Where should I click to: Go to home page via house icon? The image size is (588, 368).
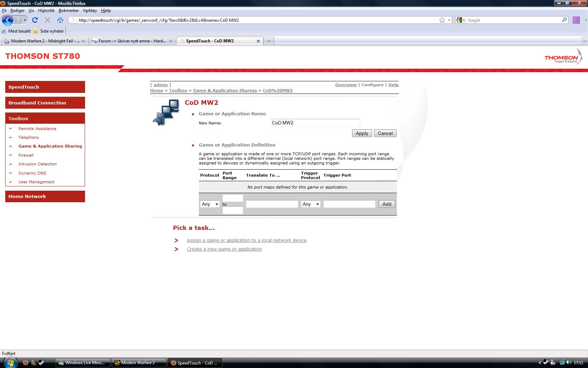[x=60, y=20]
